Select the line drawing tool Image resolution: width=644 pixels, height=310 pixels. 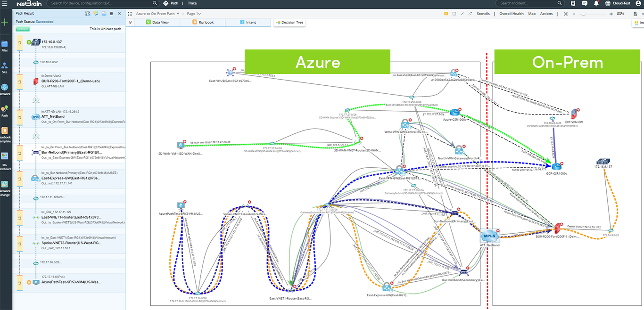pyautogui.click(x=462, y=14)
